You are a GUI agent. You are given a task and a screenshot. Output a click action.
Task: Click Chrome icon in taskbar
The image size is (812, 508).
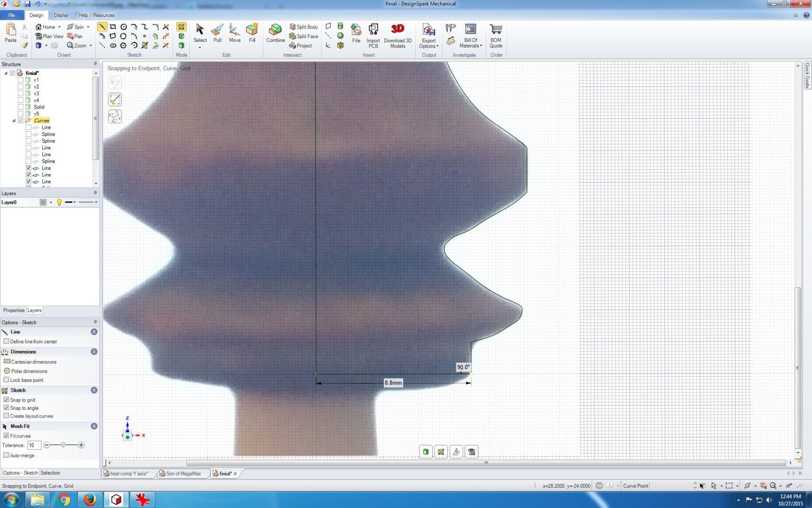click(64, 500)
